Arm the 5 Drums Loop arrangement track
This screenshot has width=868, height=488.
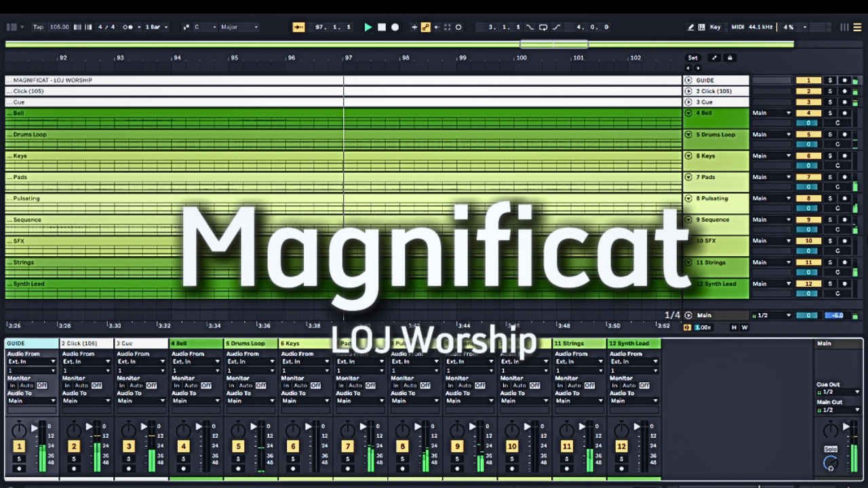(x=844, y=134)
